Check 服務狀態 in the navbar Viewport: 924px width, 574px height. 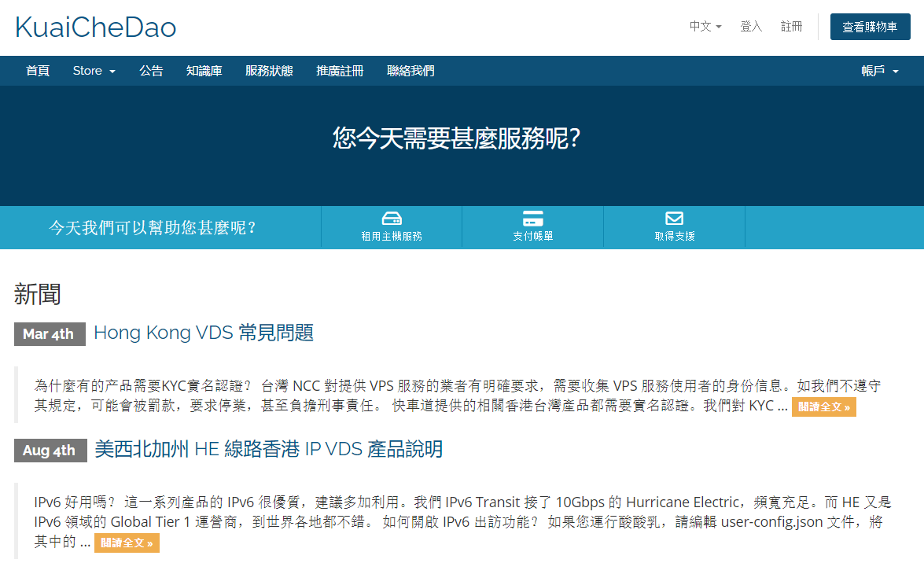click(269, 71)
